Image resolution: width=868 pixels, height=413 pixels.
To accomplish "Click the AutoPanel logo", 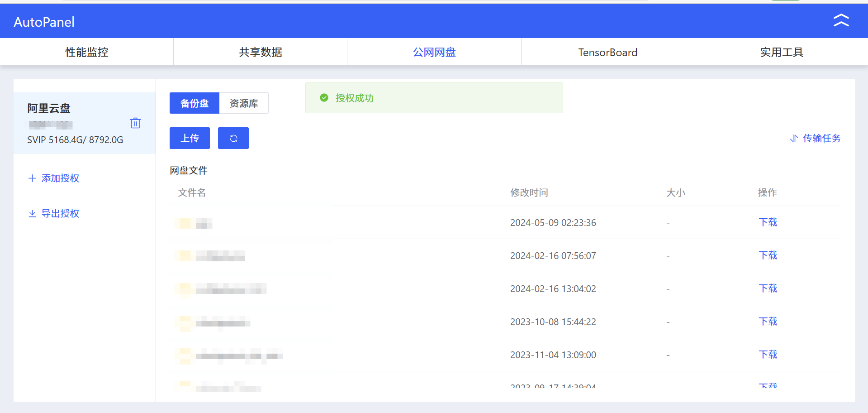I will (43, 21).
